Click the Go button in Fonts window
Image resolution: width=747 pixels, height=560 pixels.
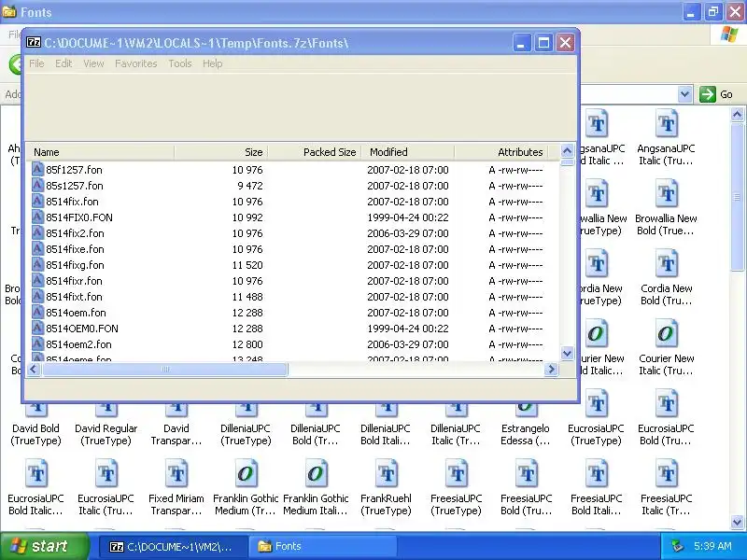pyautogui.click(x=716, y=94)
